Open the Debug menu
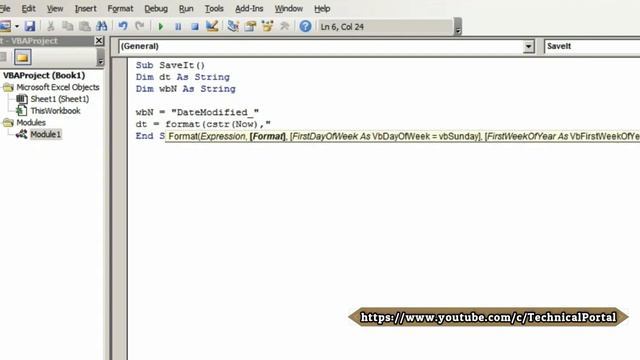 coord(156,8)
